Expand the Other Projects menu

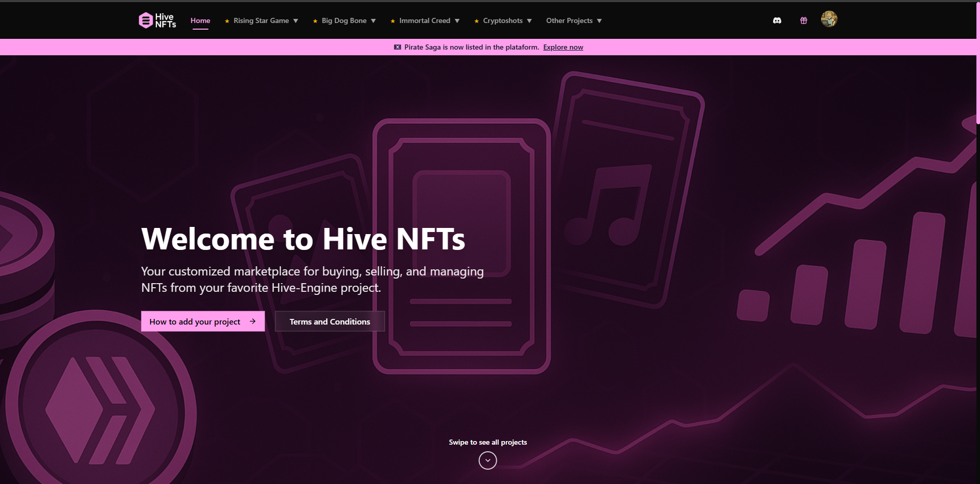click(574, 20)
